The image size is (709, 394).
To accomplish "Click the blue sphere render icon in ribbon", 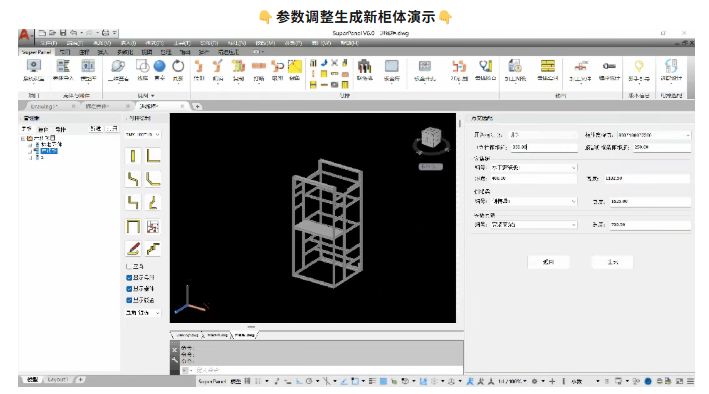I will (x=160, y=66).
